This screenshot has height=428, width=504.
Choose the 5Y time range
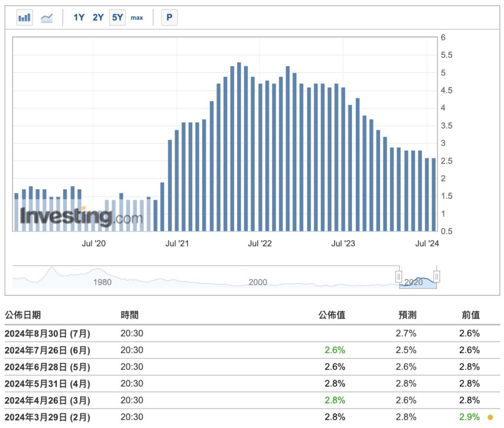point(117,18)
